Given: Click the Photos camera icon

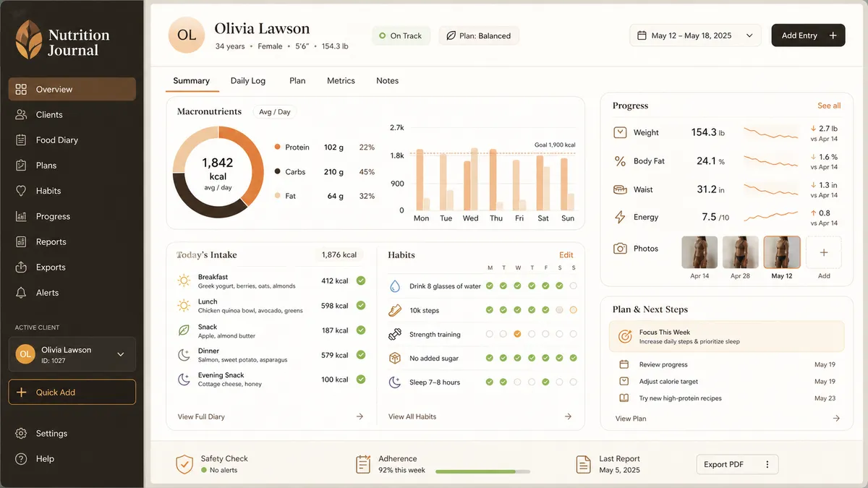Looking at the screenshot, I should (x=620, y=249).
